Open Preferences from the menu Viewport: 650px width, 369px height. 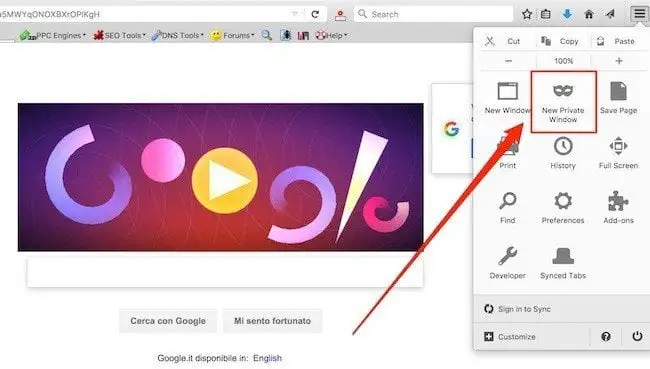pyautogui.click(x=563, y=208)
